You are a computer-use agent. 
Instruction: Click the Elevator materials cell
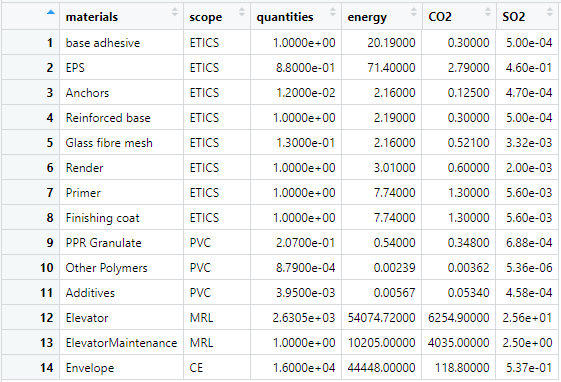tap(87, 318)
